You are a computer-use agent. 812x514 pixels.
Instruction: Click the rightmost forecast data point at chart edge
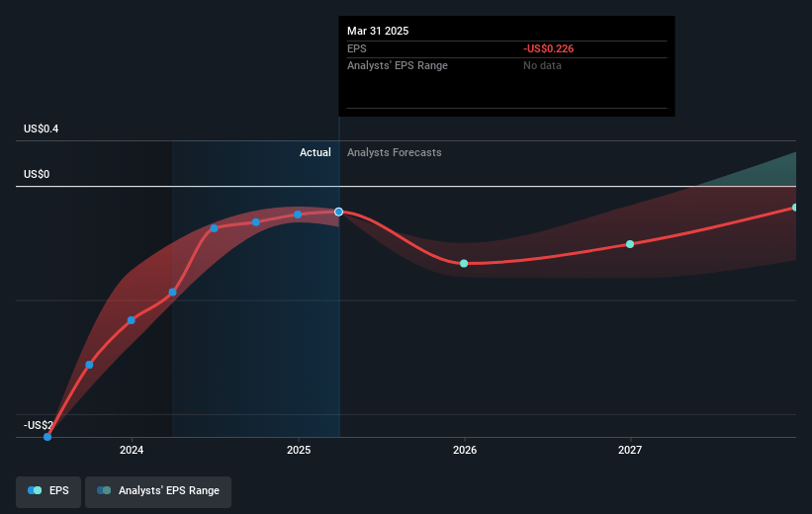click(x=795, y=208)
